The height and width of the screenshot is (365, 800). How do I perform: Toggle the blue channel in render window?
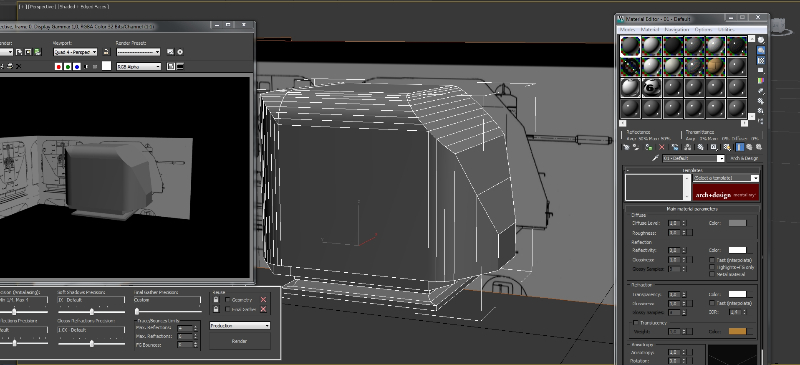click(x=77, y=66)
